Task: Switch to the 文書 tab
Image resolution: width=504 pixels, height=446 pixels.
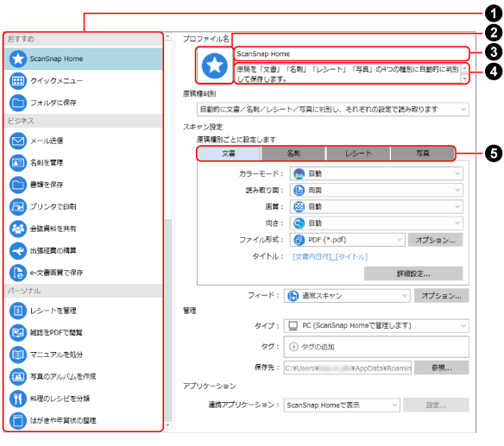Action: point(229,154)
